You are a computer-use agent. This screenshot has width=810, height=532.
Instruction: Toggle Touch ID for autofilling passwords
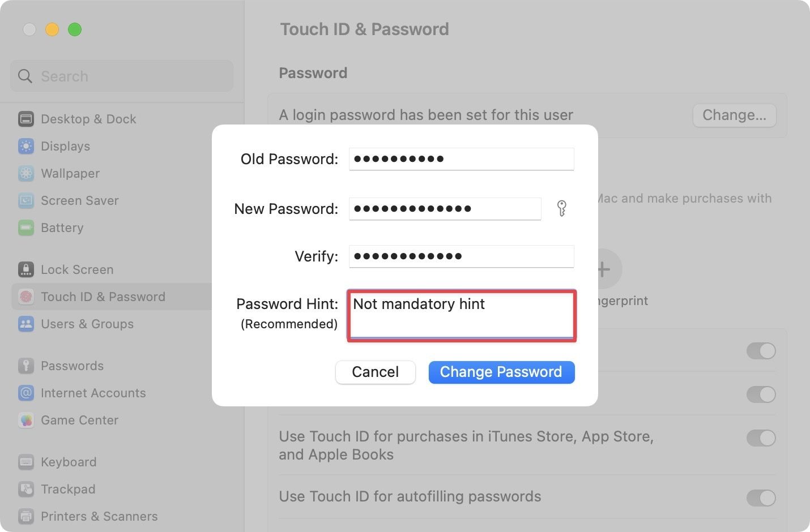tap(761, 498)
